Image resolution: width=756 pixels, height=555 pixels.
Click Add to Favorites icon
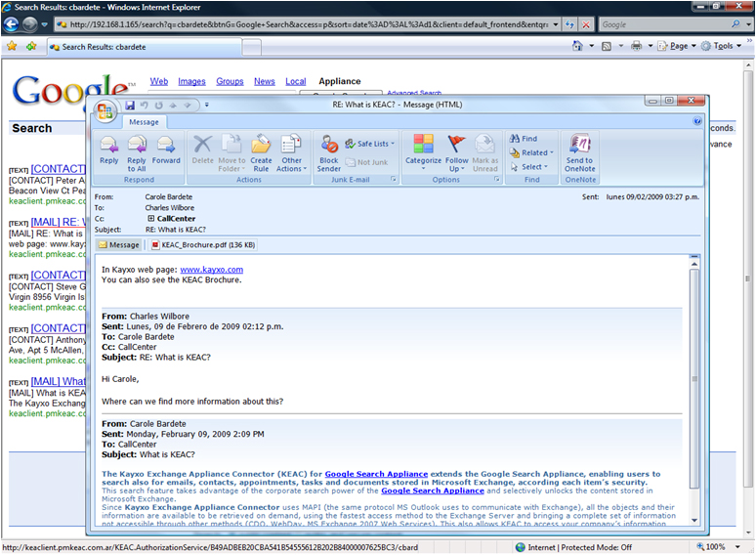click(32, 46)
